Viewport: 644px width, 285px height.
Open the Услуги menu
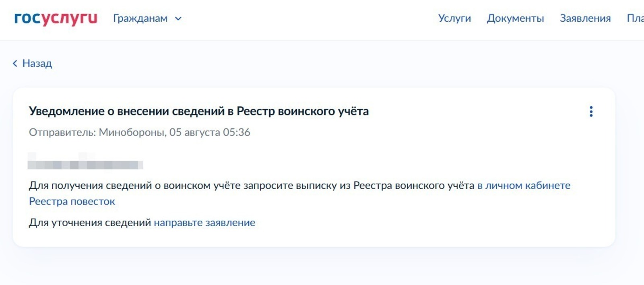point(454,18)
